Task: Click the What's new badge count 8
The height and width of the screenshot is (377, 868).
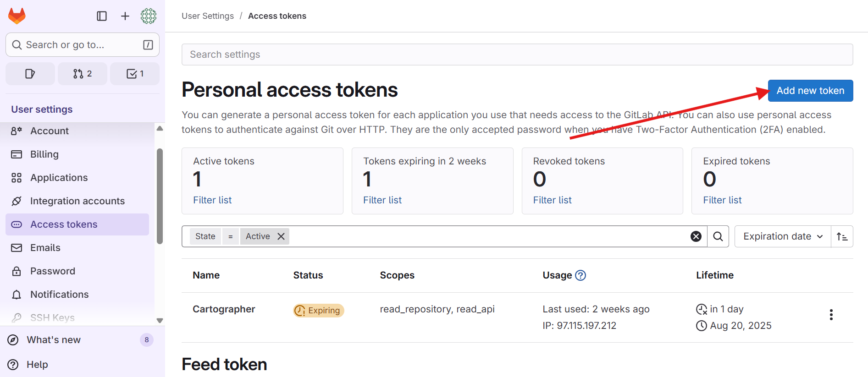Action: point(147,340)
